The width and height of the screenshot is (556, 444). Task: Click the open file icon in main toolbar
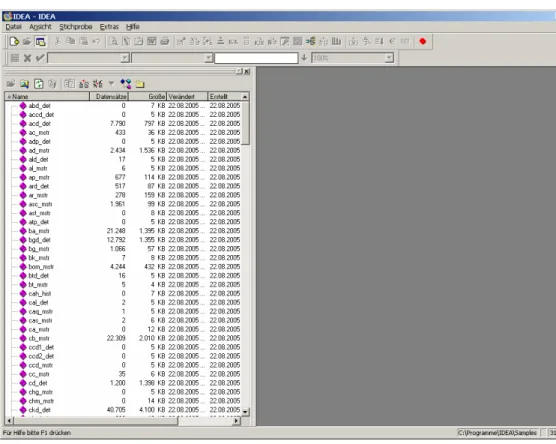pos(27,41)
